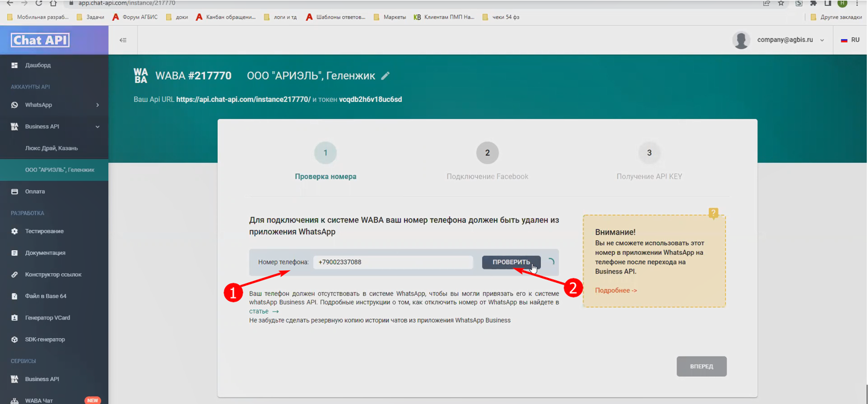Click the browser home icon
The height and width of the screenshot is (404, 868).
pos(53,3)
